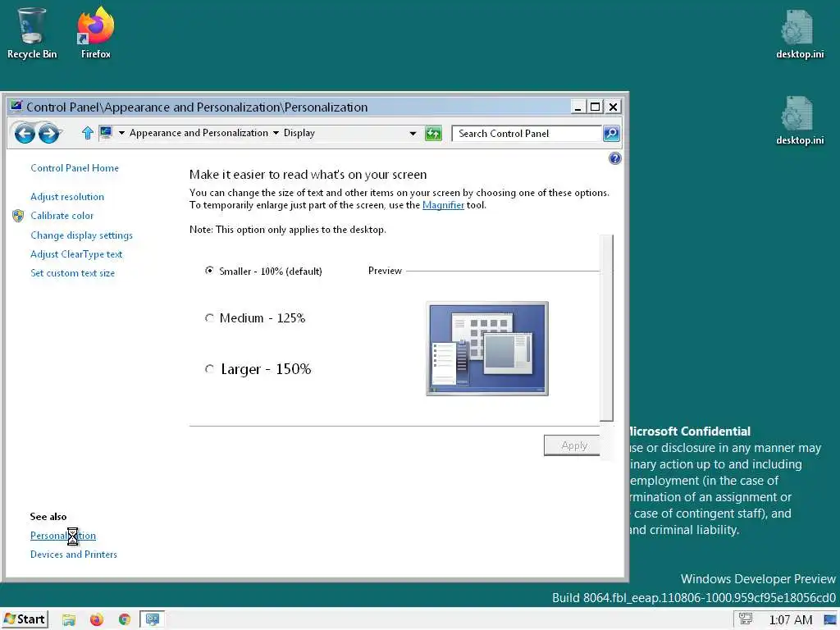Image resolution: width=840 pixels, height=630 pixels.
Task: Select the top desktop.ini file icon
Action: pos(799,34)
